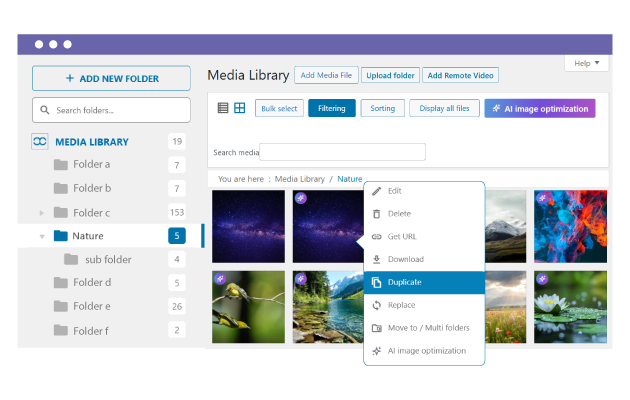Viewport: 630px width, 400px height.
Task: Click the Nature folder icon
Action: click(60, 236)
